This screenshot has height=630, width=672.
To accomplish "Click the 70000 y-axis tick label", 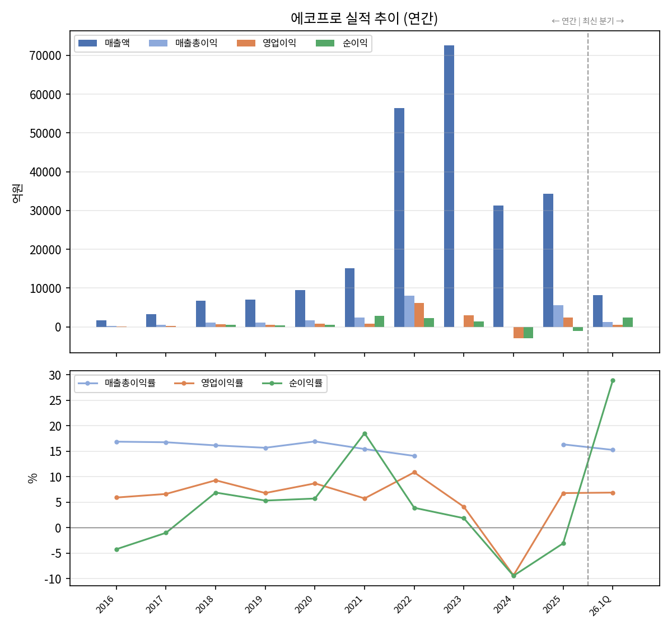I will pos(45,56).
